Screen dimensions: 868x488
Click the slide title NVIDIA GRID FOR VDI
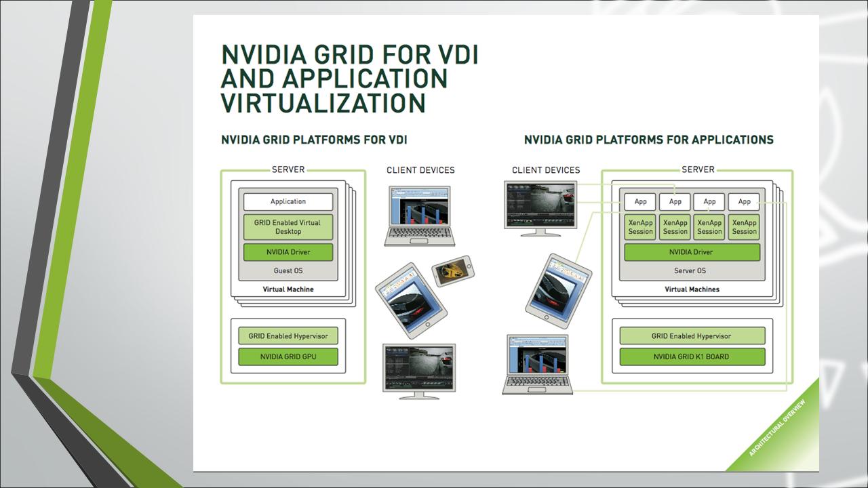pos(350,78)
